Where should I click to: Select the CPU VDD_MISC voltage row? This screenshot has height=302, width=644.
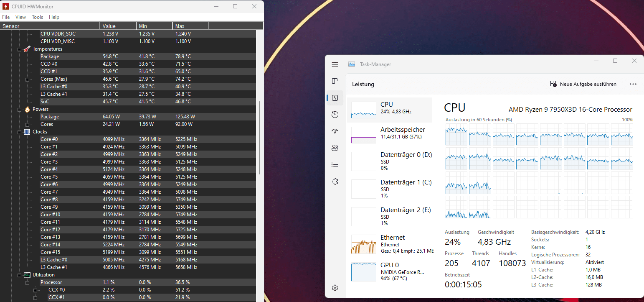click(148, 41)
